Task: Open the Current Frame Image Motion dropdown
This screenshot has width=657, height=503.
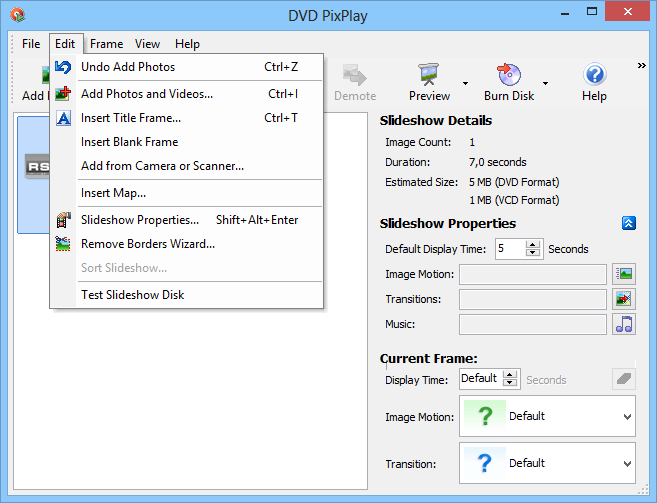Action: point(627,417)
